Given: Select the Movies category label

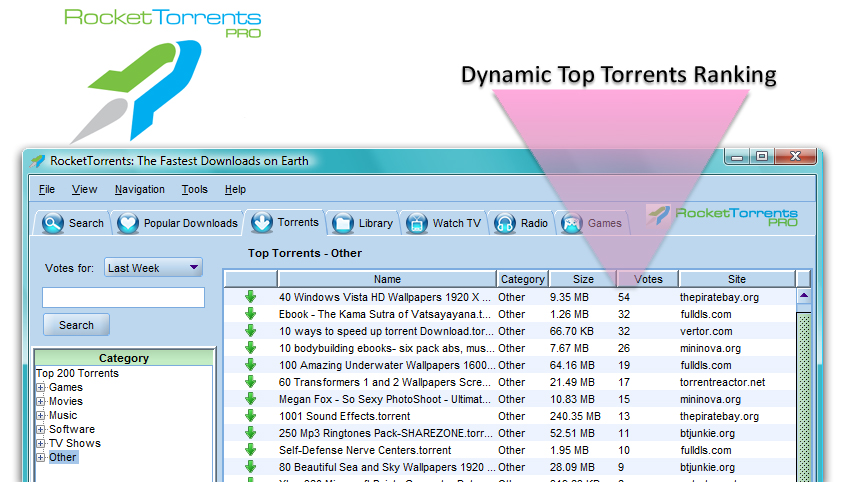Looking at the screenshot, I should click(x=66, y=402).
